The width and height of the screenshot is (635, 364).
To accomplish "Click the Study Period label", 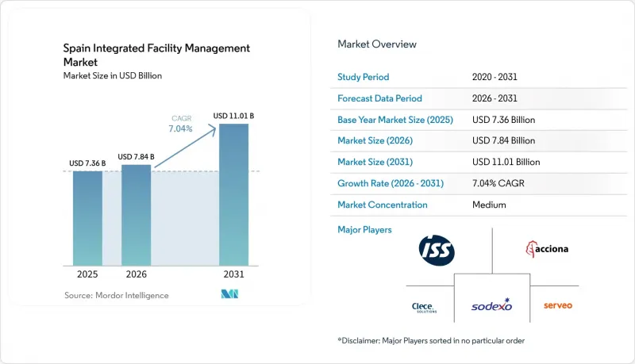I will pyautogui.click(x=364, y=77).
